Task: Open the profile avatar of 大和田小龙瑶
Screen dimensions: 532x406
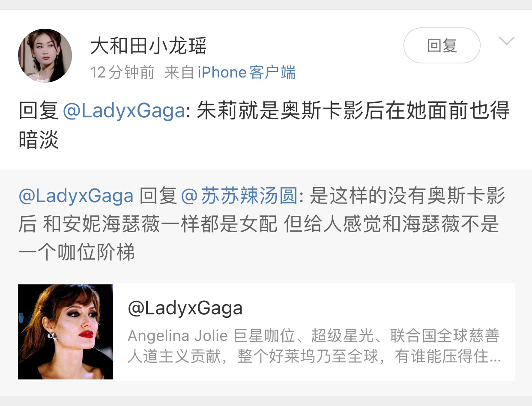Action: pyautogui.click(x=45, y=55)
